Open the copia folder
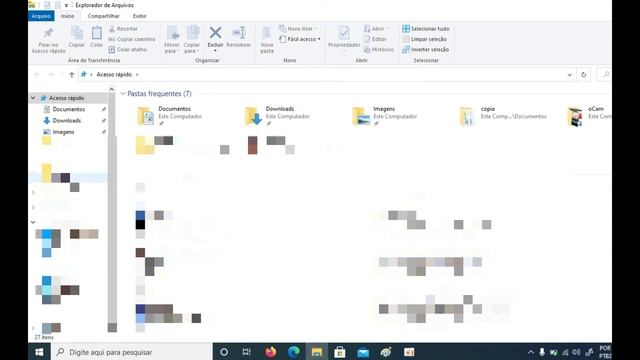The width and height of the screenshot is (640, 360). point(502,116)
